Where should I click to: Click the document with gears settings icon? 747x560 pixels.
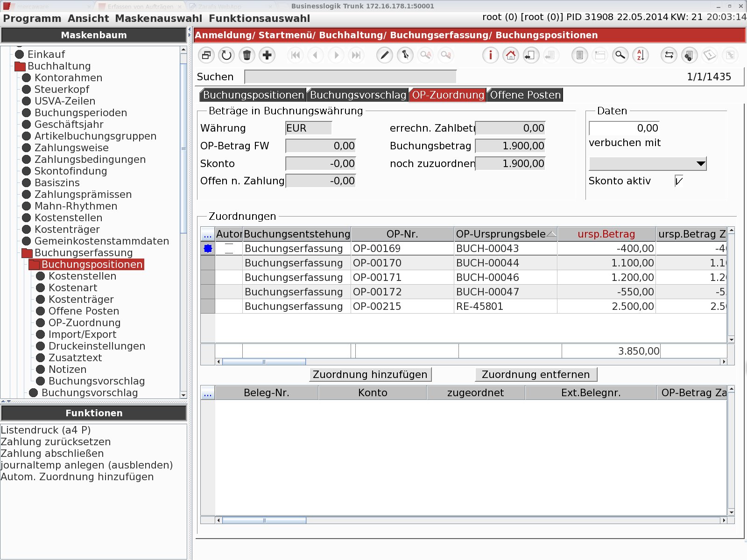click(689, 56)
